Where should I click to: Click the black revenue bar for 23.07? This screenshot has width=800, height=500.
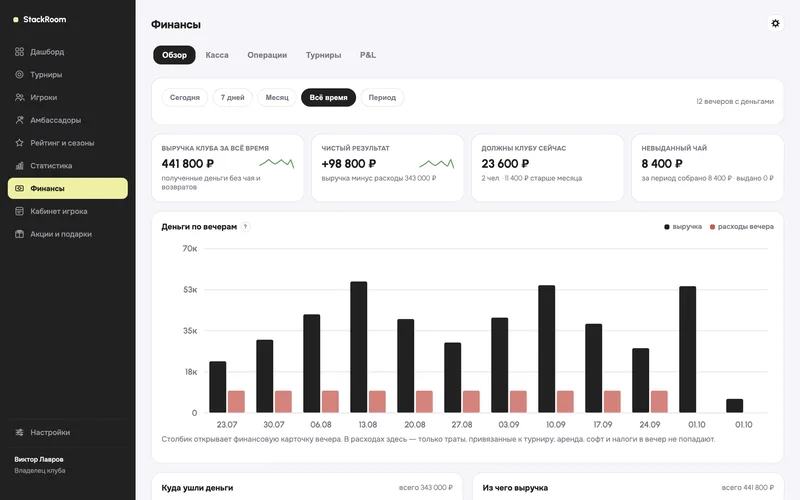point(218,387)
